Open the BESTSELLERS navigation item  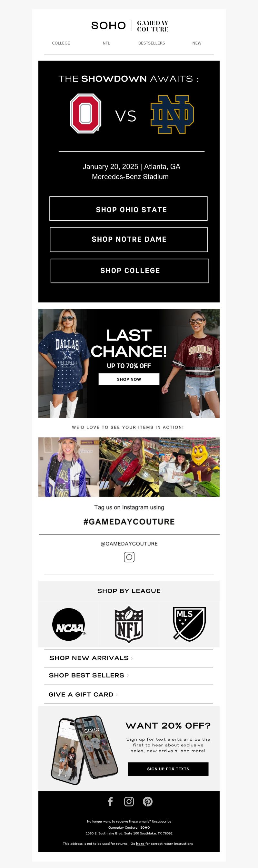(x=152, y=43)
